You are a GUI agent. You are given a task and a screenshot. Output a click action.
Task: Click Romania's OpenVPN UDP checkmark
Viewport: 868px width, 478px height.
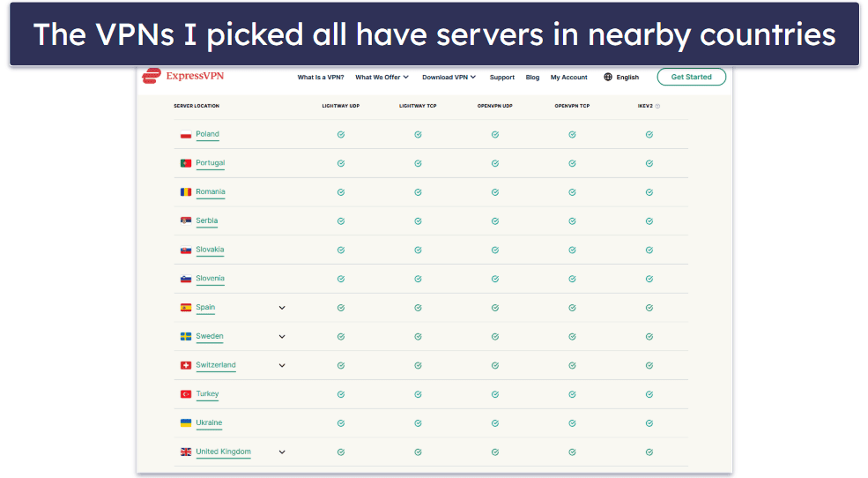495,192
